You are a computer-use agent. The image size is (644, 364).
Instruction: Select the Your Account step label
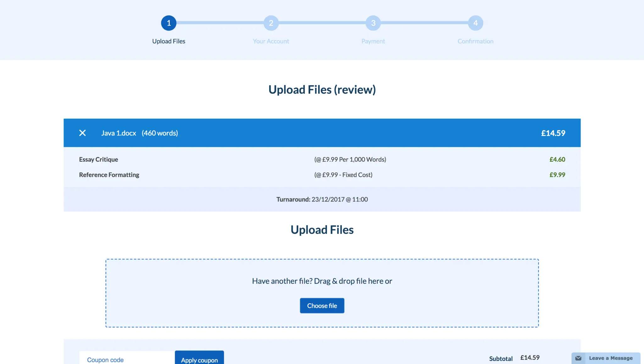tap(271, 41)
